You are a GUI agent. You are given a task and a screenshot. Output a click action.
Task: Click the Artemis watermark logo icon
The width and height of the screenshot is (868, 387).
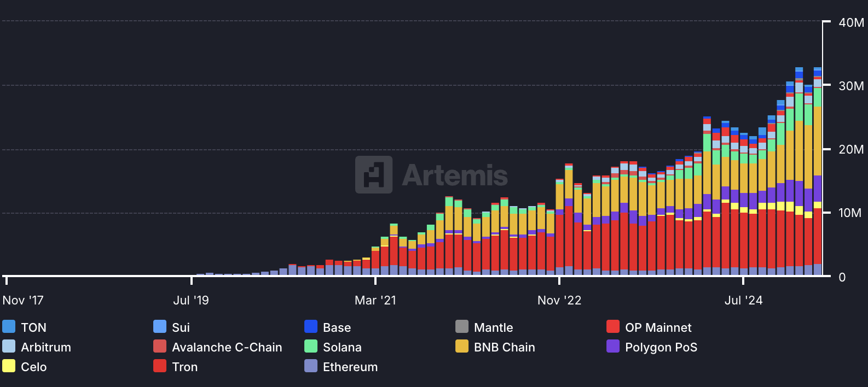pyautogui.click(x=374, y=175)
